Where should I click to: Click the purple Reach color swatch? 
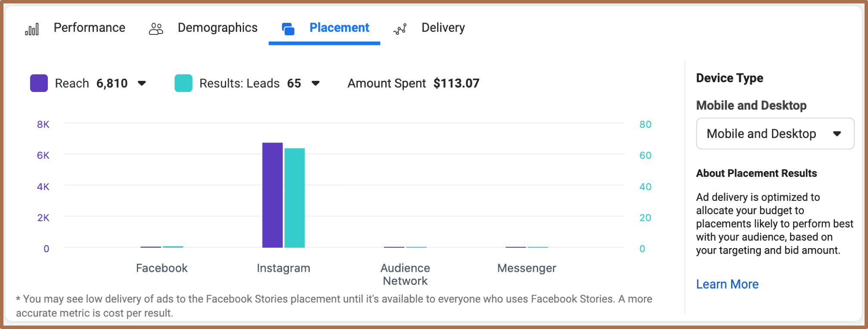[39, 83]
